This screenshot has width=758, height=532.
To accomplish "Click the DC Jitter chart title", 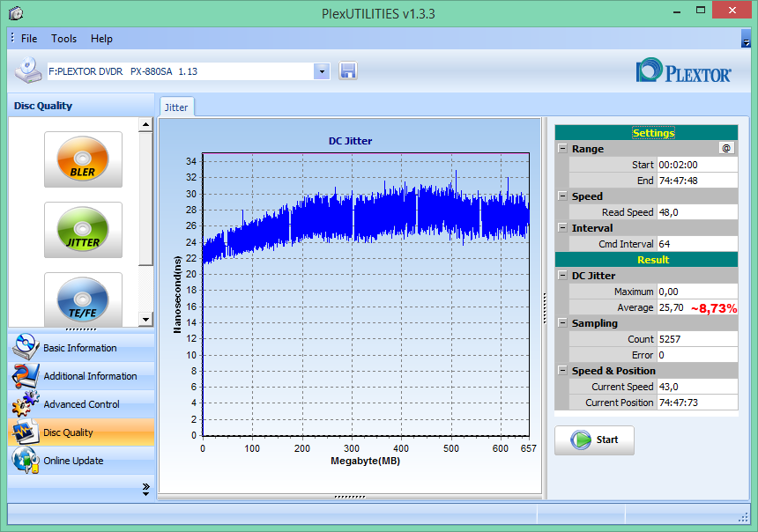I will coord(351,141).
